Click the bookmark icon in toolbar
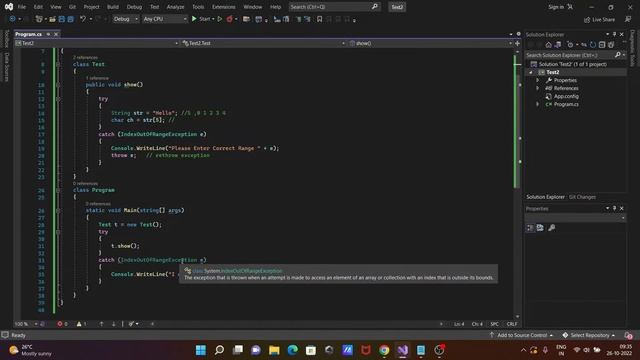Screen dimensions: 640x360 click(x=320, y=19)
